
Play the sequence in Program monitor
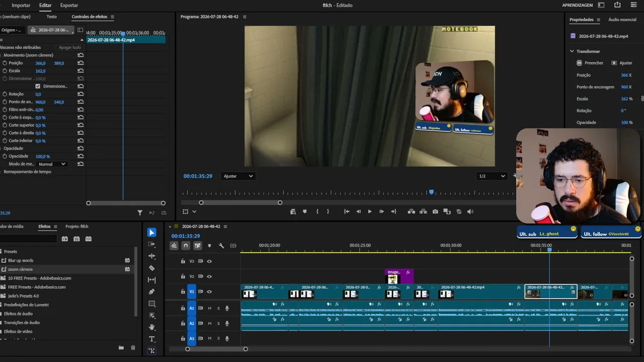point(370,212)
